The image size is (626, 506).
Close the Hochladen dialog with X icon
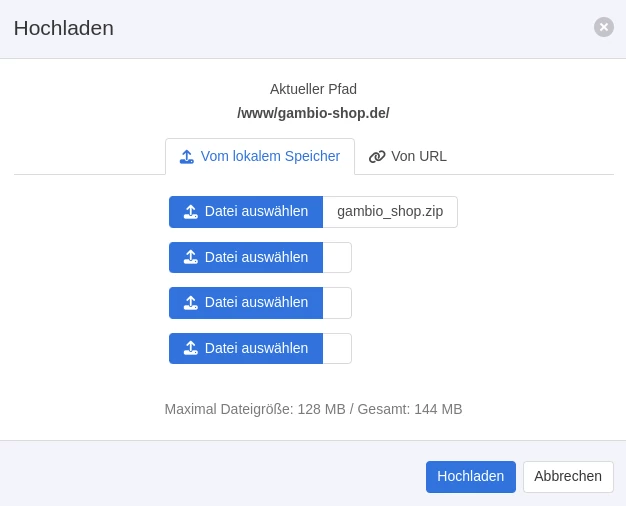(x=604, y=27)
